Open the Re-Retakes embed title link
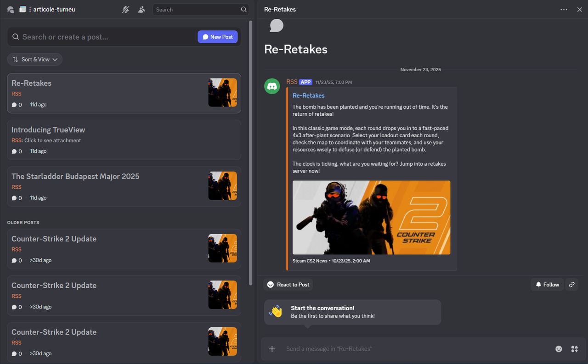 tap(308, 95)
